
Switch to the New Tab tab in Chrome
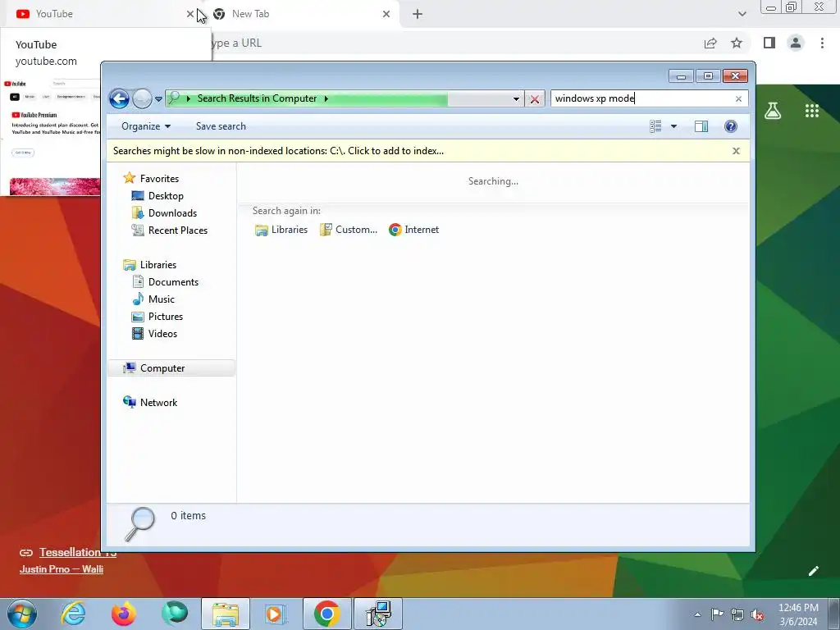(x=300, y=14)
